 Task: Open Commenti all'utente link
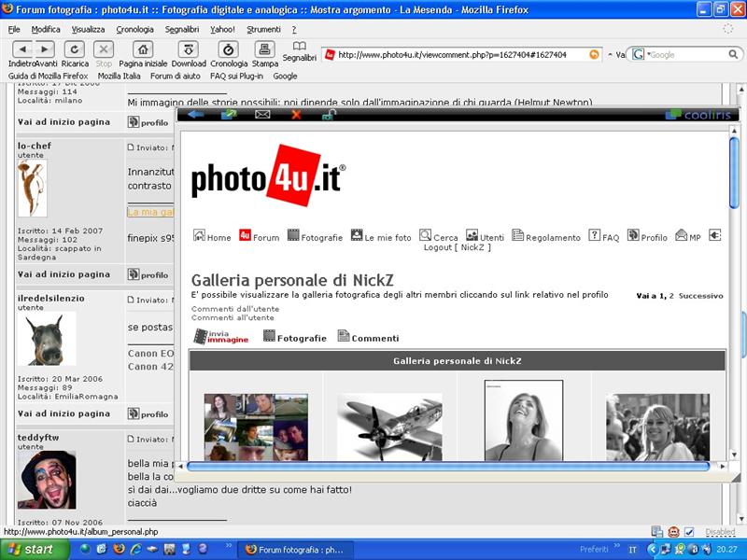233,317
